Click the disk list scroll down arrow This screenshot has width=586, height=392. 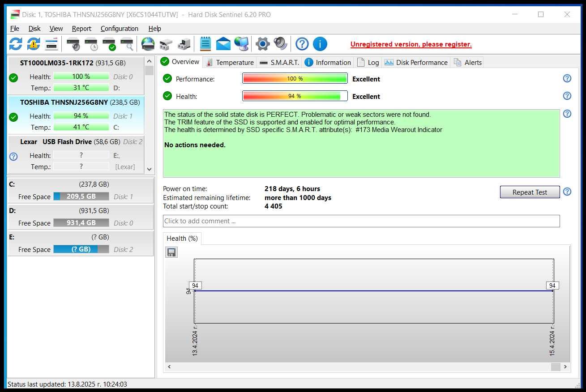tap(150, 169)
